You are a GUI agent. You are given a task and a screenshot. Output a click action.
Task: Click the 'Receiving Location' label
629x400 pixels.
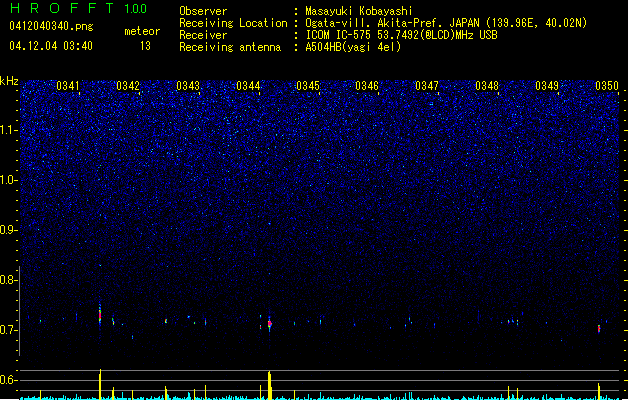click(x=233, y=23)
